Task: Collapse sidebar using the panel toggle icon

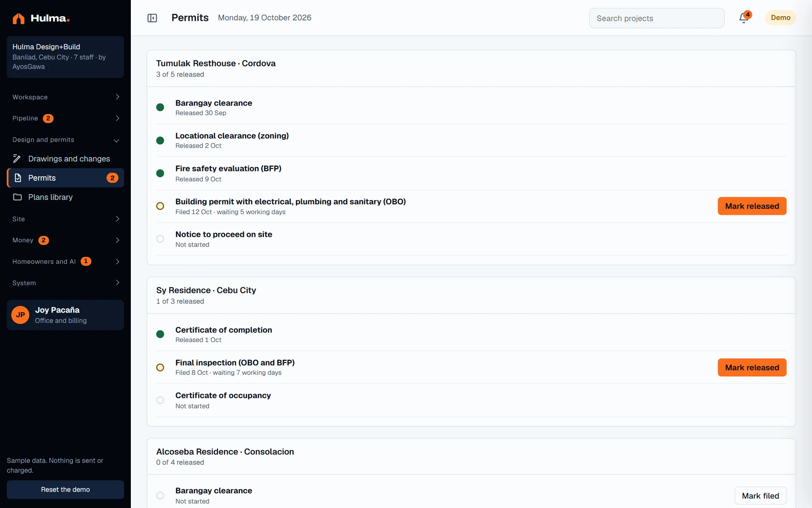Action: (x=152, y=18)
